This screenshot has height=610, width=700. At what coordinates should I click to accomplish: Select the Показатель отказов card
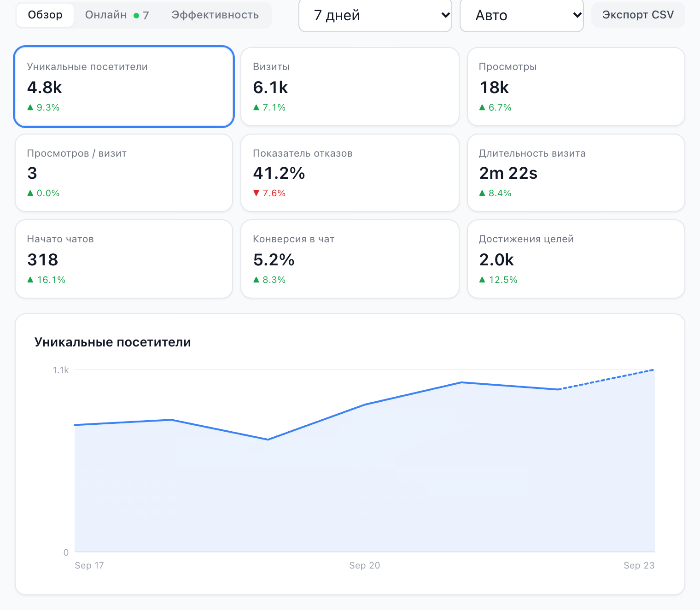click(350, 173)
